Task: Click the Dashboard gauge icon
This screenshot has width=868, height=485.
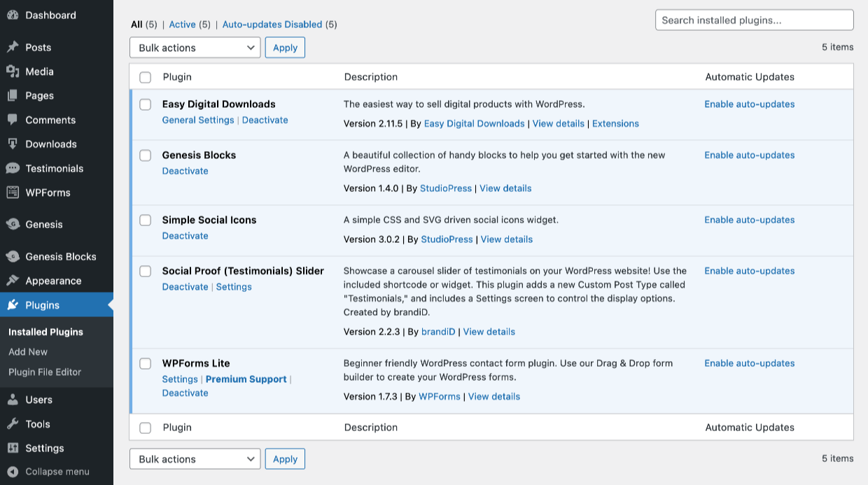Action: (x=13, y=15)
